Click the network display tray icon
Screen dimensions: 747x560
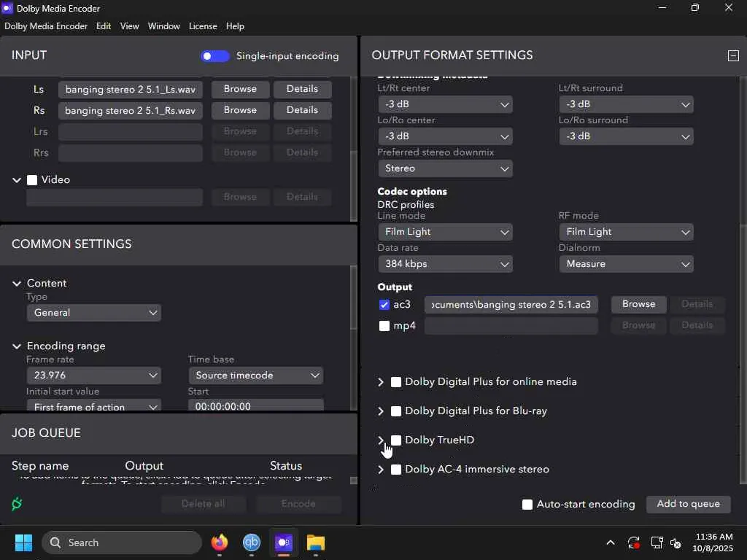(657, 542)
